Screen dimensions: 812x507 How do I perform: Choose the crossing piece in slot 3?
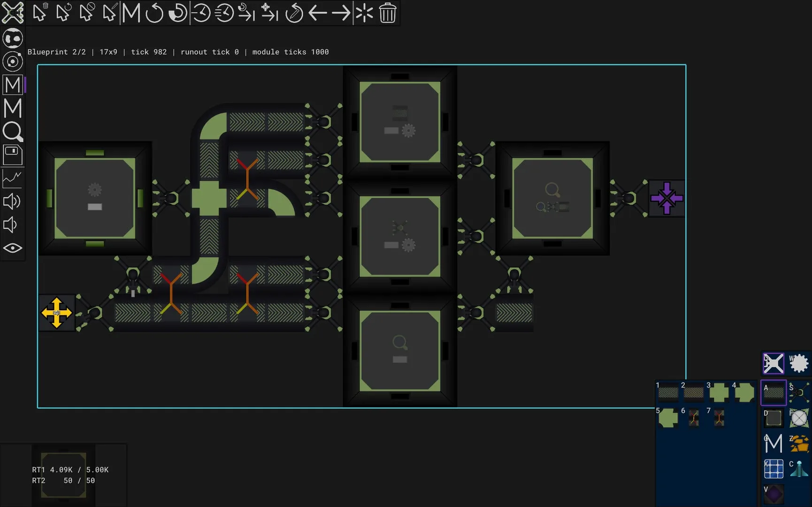point(719,393)
